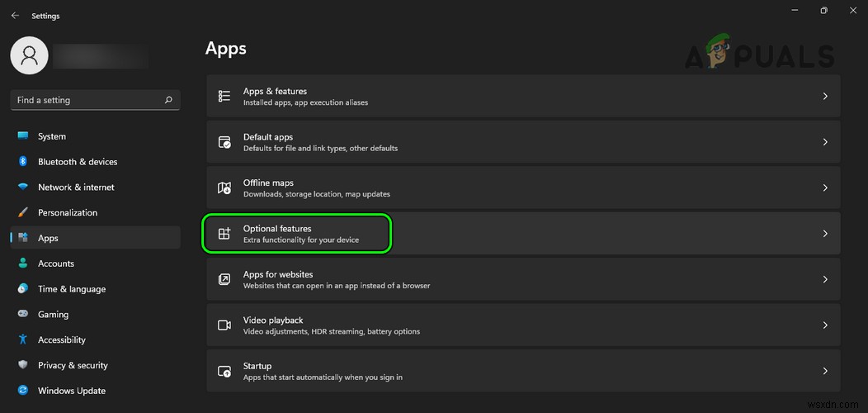Click the back arrow in Settings title bar
Viewport: 868px width, 413px height.
click(15, 16)
